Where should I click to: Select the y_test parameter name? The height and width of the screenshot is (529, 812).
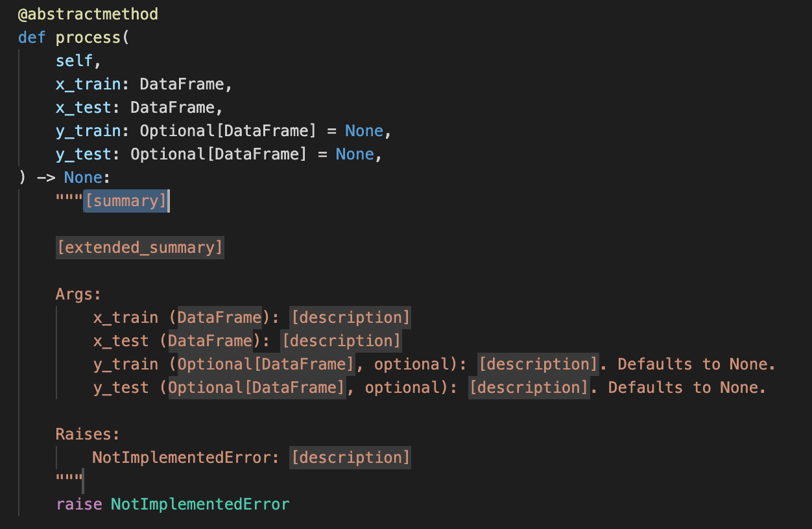pyautogui.click(x=84, y=154)
